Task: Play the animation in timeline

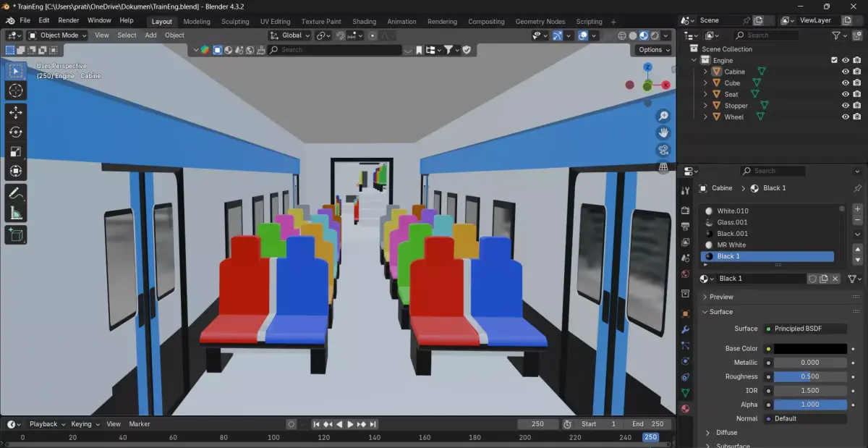Action: point(351,424)
